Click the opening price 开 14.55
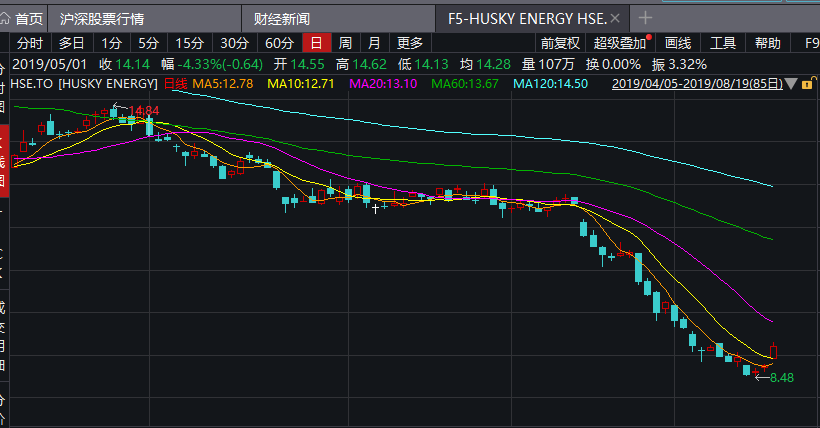 299,64
